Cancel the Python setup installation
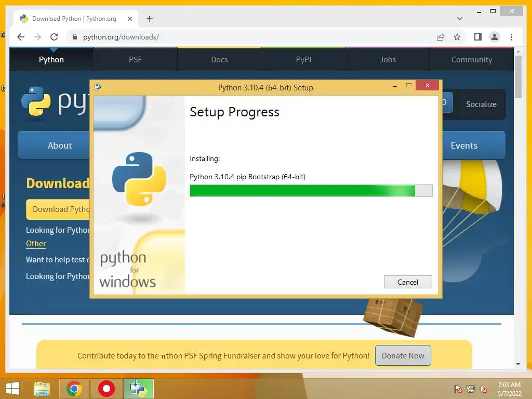Viewport: 532px width, 399px height. pos(407,282)
